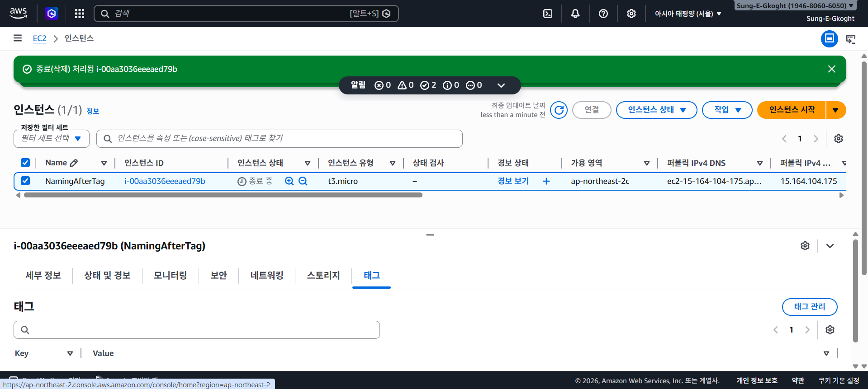Expand the 알림 notification summary chevron
This screenshot has width=868, height=389.
(501, 85)
